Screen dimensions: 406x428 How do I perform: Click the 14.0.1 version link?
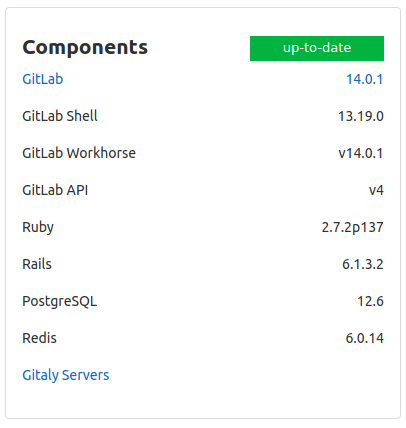(x=365, y=79)
